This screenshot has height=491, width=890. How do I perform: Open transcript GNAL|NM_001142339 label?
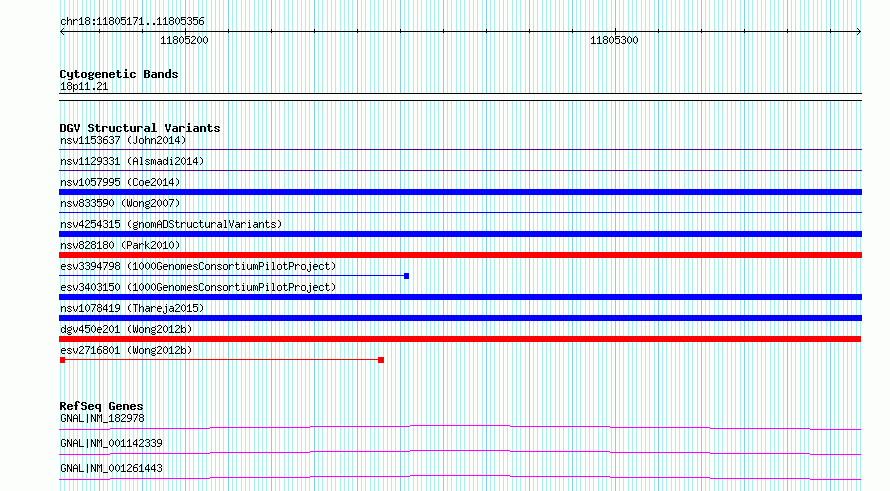tap(111, 443)
